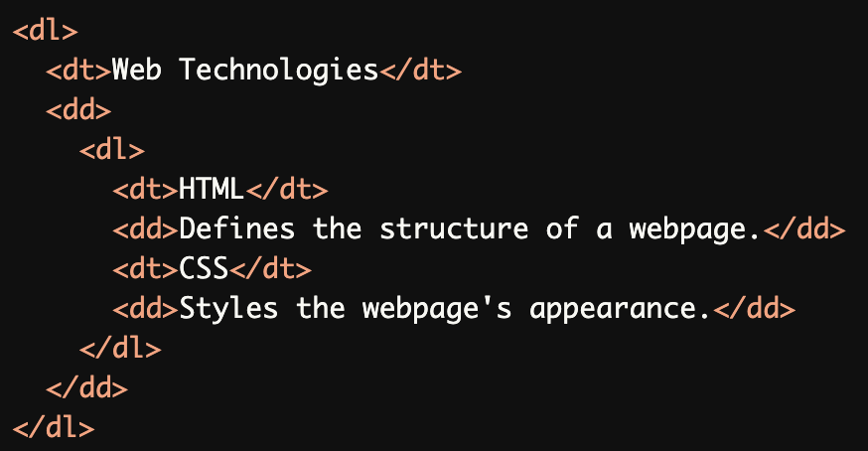
Task: Click the 'Web Technologies' text
Action: (245, 71)
